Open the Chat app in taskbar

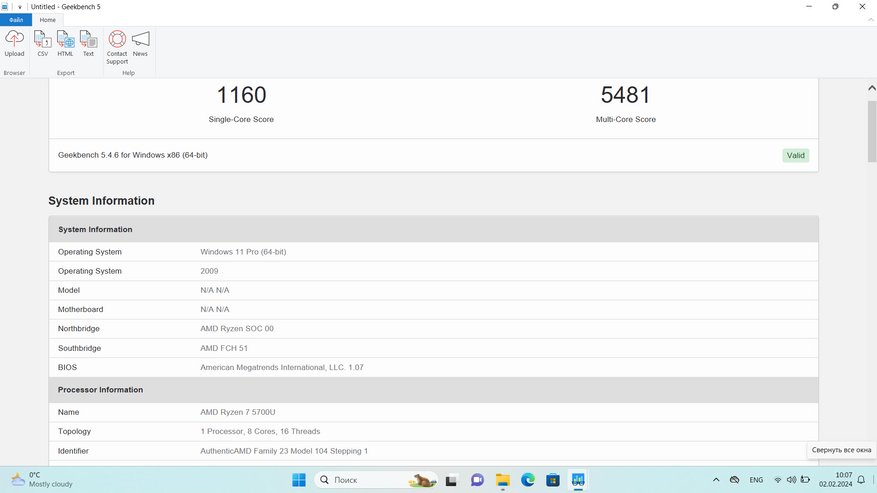(477, 480)
